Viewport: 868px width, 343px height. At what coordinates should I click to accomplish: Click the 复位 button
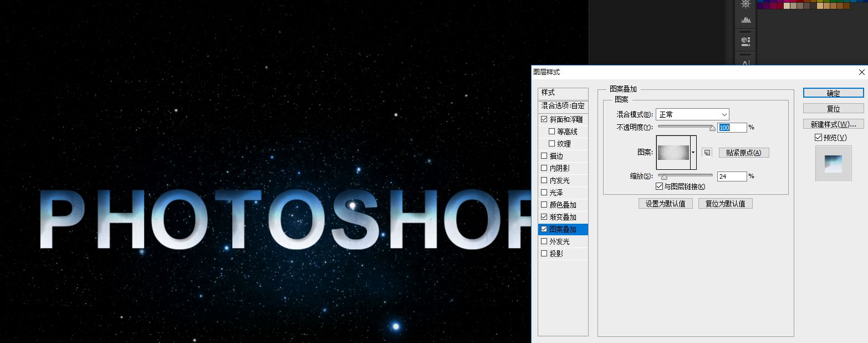click(833, 109)
